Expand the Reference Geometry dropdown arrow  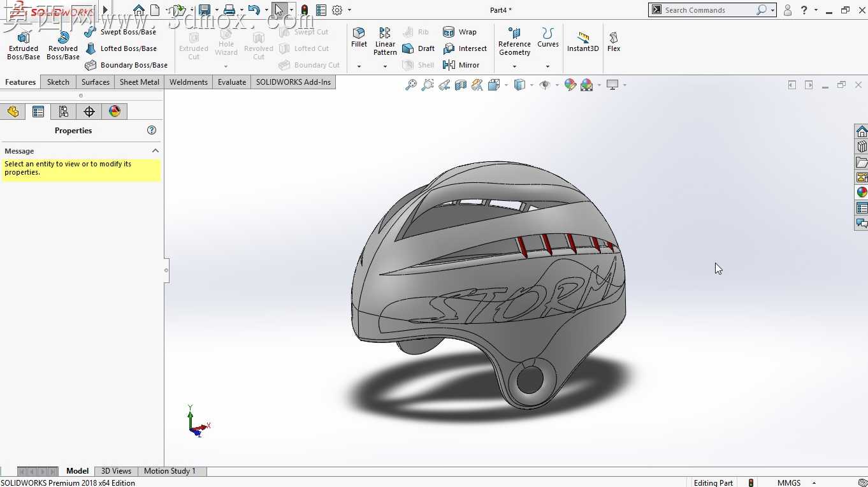514,66
